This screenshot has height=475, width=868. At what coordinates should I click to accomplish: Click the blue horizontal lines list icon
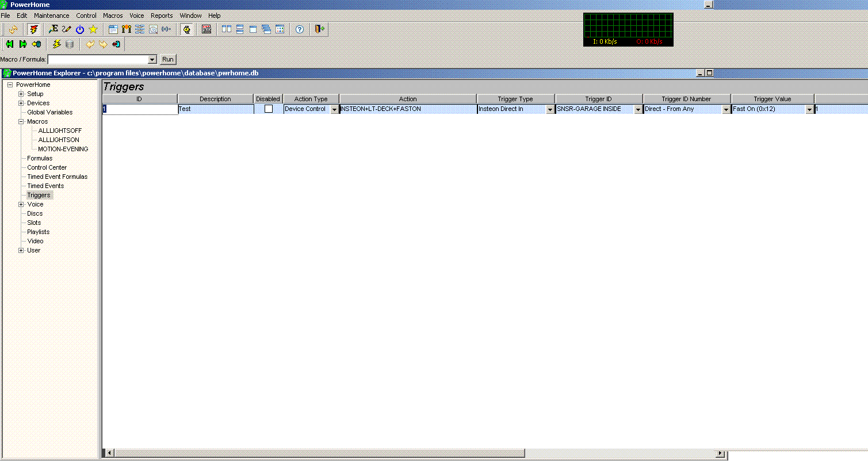(140, 29)
